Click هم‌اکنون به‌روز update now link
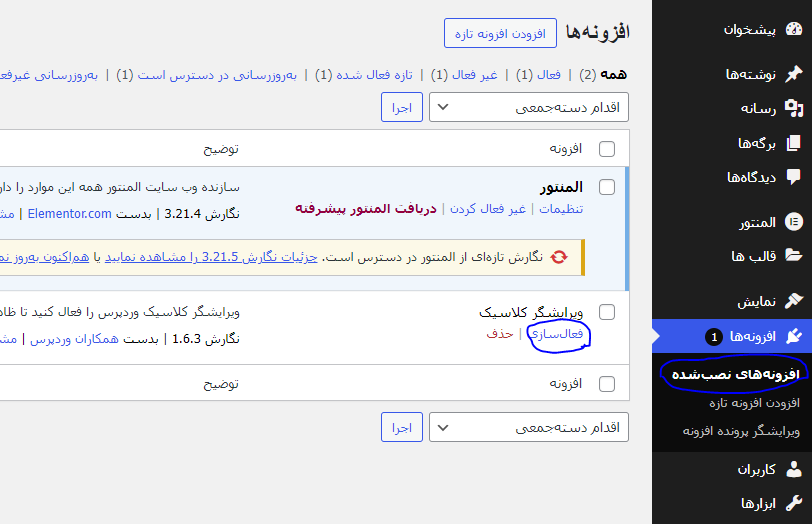 click(x=45, y=257)
